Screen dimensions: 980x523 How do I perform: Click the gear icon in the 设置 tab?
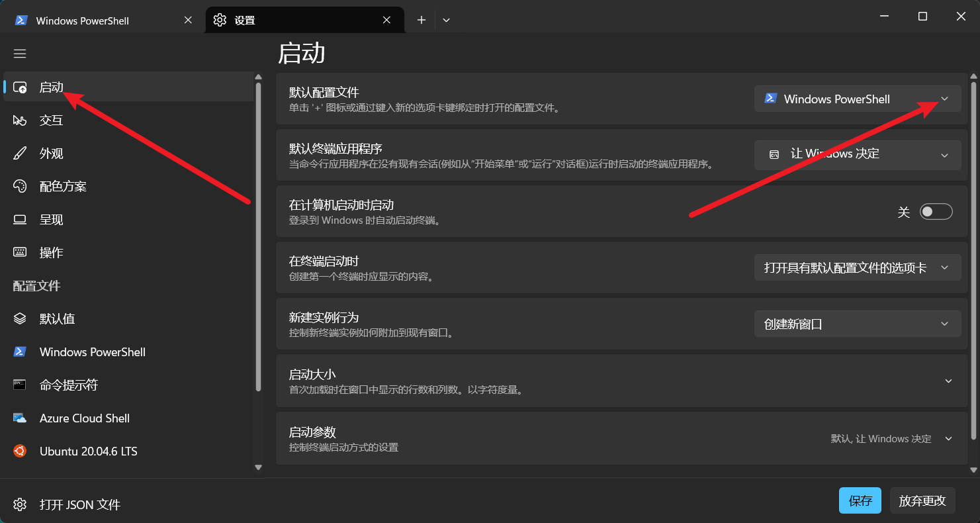tap(220, 21)
